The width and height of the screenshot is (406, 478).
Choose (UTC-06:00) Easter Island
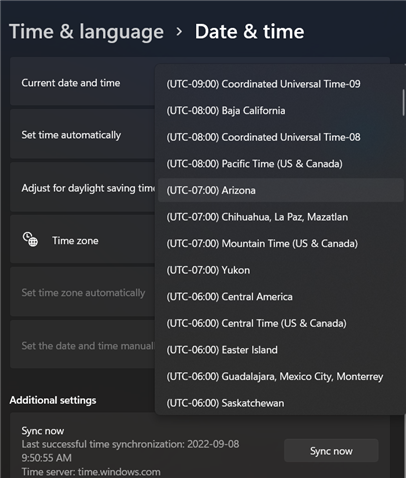[281, 350]
